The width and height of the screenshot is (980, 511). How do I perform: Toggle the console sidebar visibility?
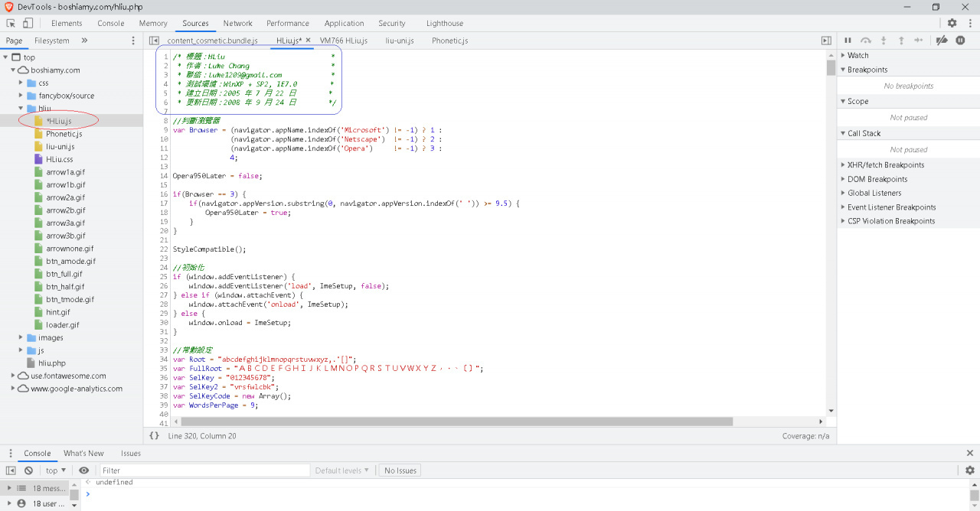[x=11, y=470]
